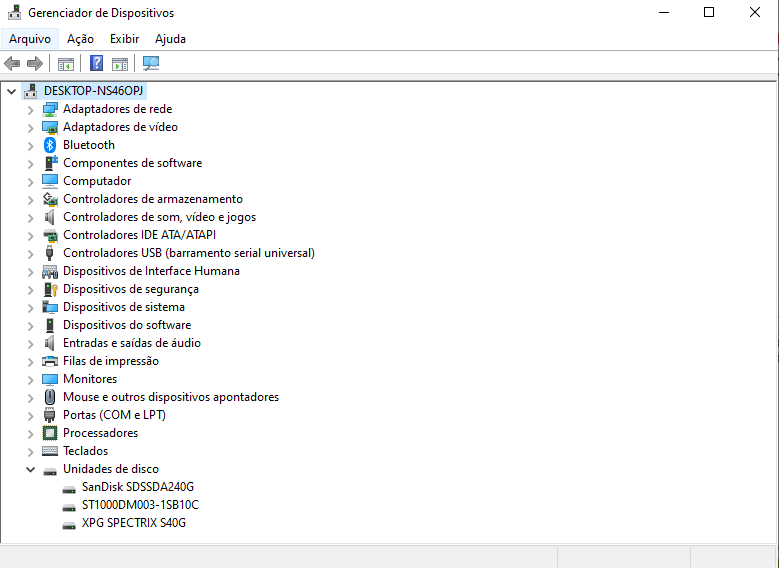Select the Computador label
The width and height of the screenshot is (779, 568).
click(x=97, y=181)
